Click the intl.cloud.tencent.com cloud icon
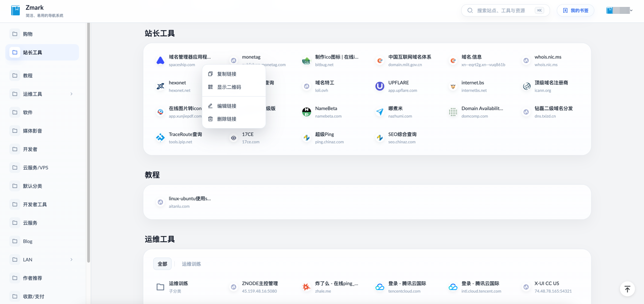644x304 pixels. (453, 287)
